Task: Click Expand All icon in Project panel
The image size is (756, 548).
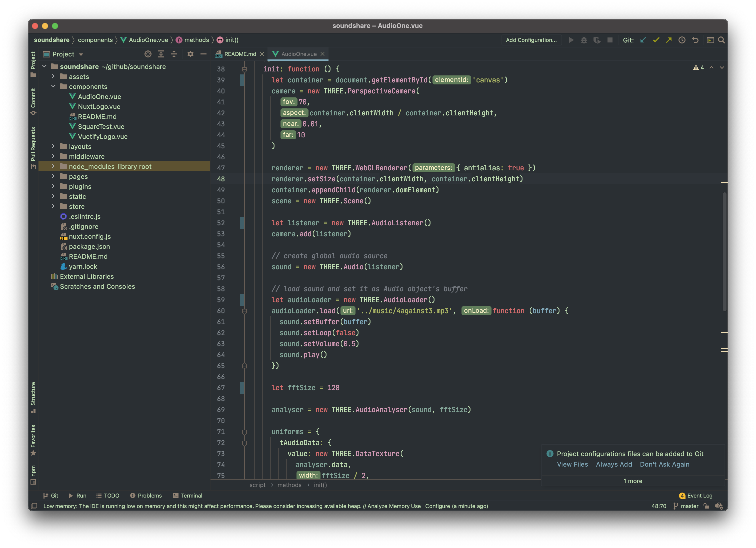Action: (161, 54)
